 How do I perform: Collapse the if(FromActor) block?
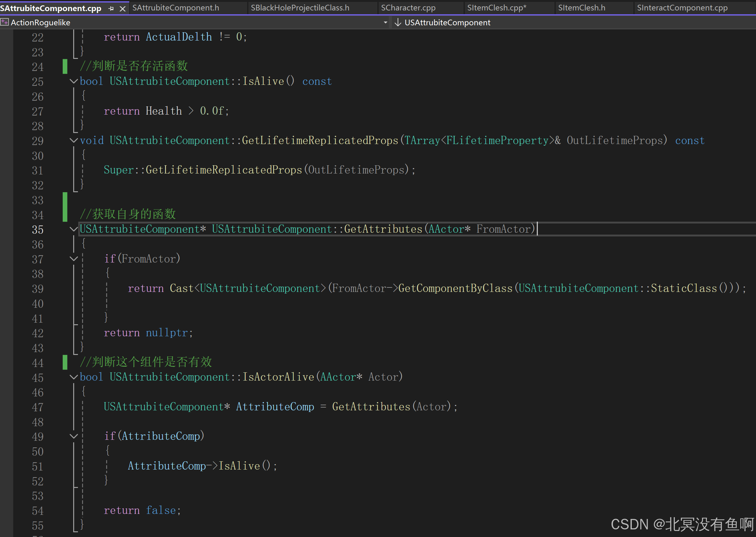(74, 259)
